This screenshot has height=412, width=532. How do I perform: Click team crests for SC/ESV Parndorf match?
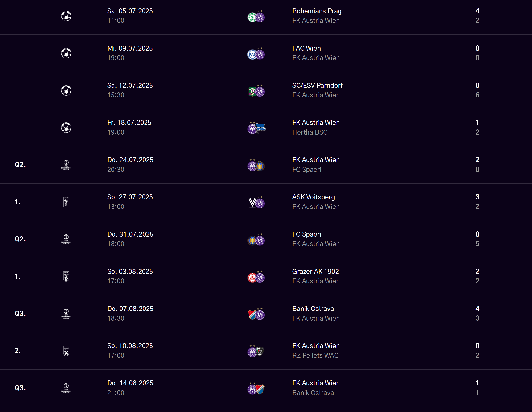256,91
